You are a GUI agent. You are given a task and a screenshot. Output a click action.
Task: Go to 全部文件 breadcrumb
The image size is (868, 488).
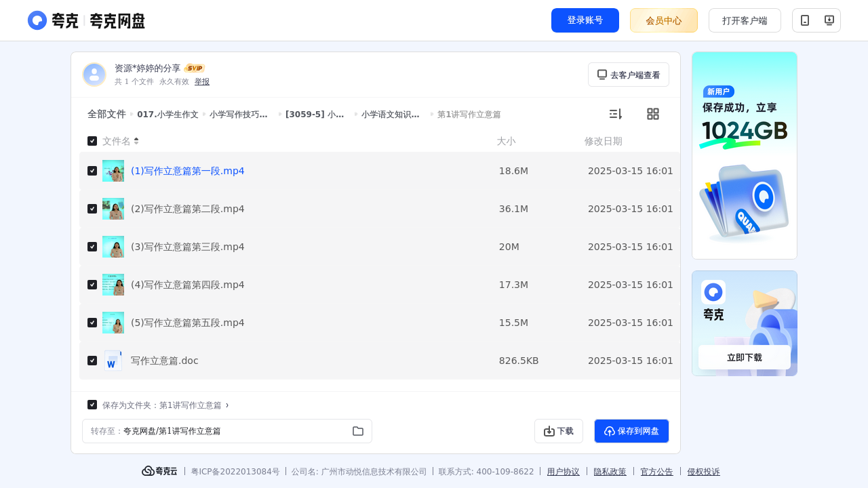click(106, 115)
